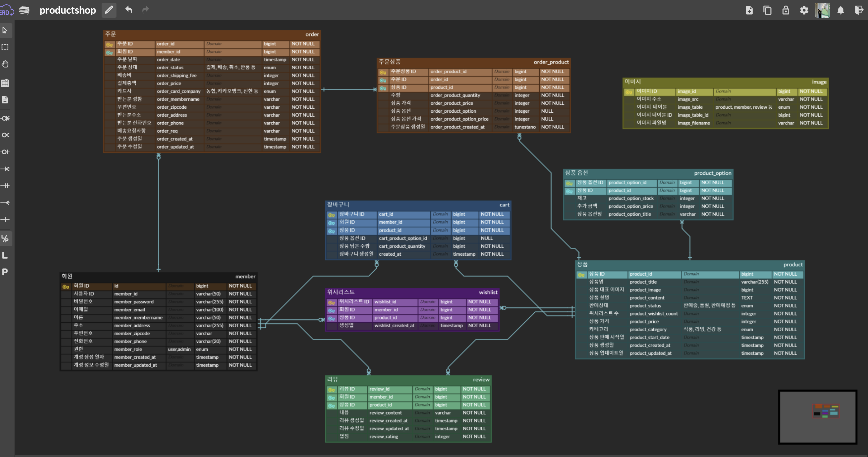Image resolution: width=868 pixels, height=457 pixels.
Task: Open the user profile avatar menu
Action: (x=822, y=11)
